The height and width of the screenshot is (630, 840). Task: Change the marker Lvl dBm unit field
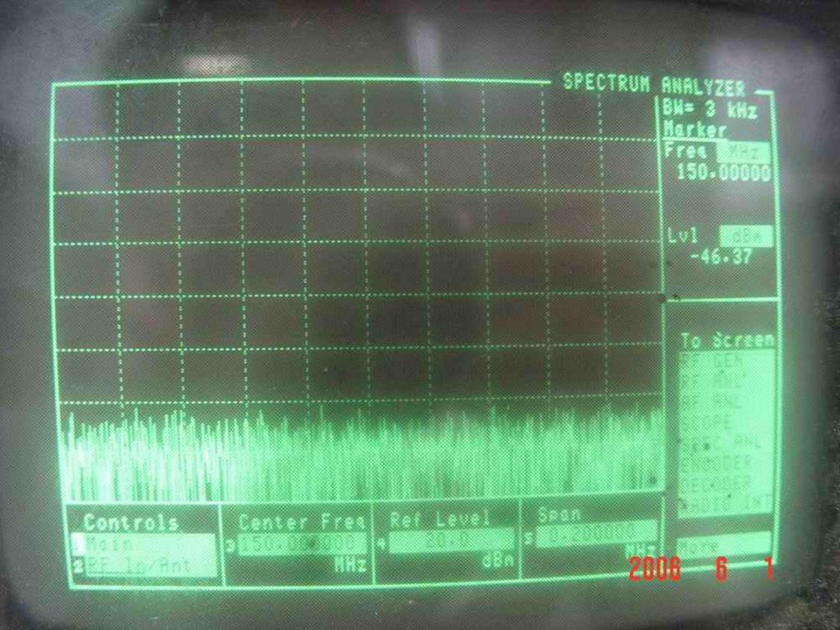[x=745, y=237]
